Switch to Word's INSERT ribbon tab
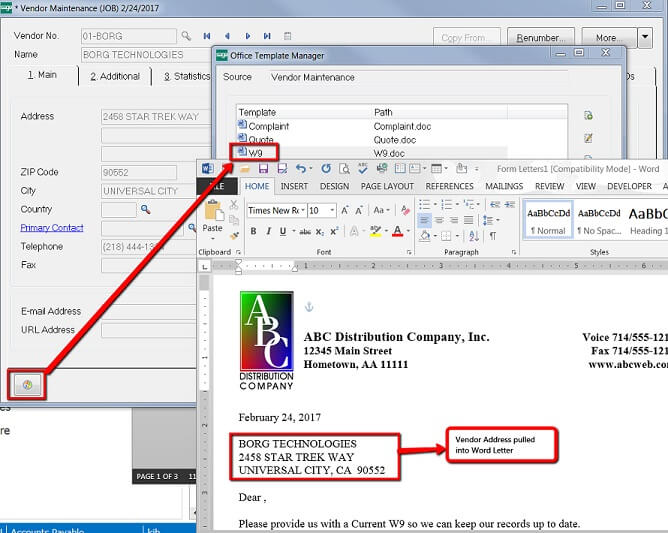 click(x=294, y=186)
